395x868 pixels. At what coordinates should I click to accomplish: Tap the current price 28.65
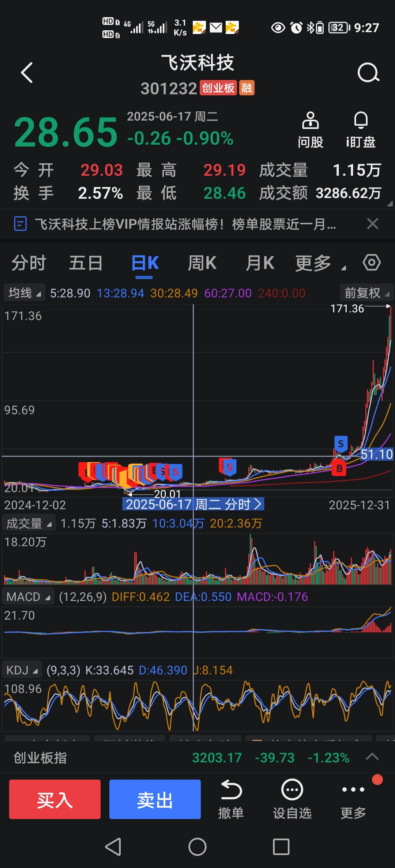66,132
